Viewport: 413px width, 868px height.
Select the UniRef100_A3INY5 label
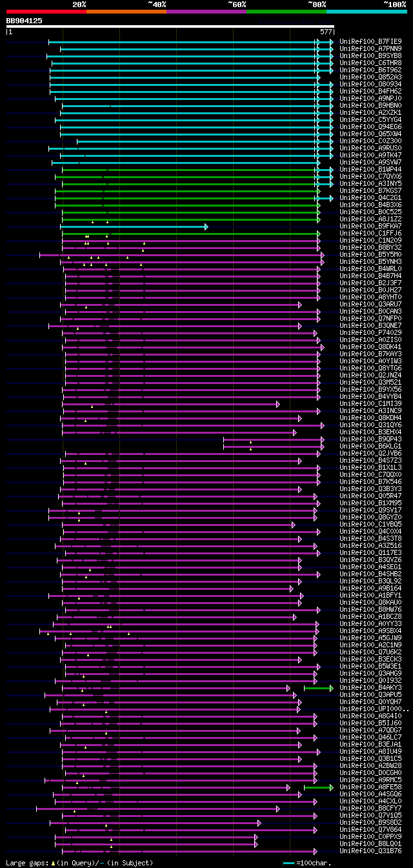click(370, 183)
